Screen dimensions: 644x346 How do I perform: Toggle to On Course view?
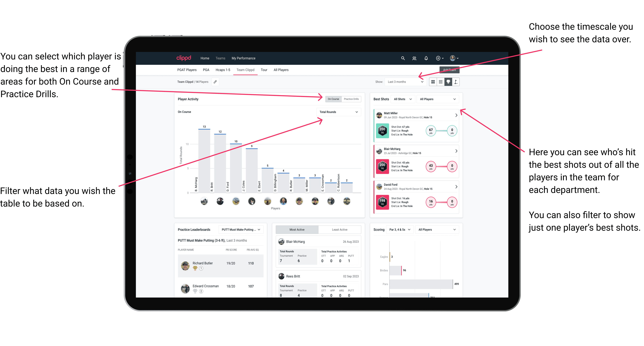[334, 99]
